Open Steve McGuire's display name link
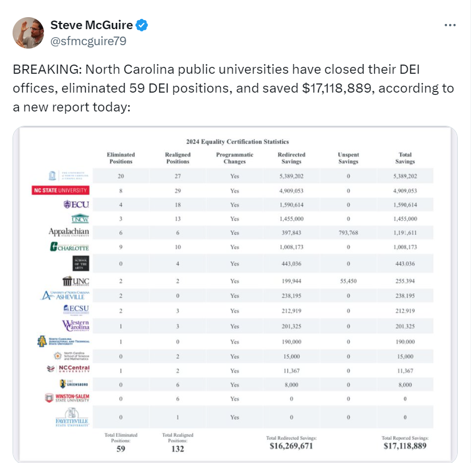Screen dimensions: 476x463 coord(92,25)
